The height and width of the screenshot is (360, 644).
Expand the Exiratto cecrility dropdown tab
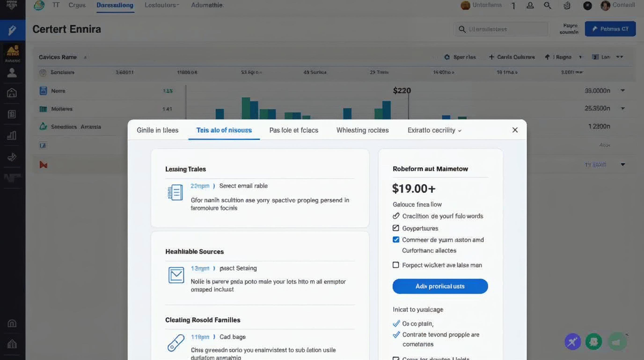point(434,130)
